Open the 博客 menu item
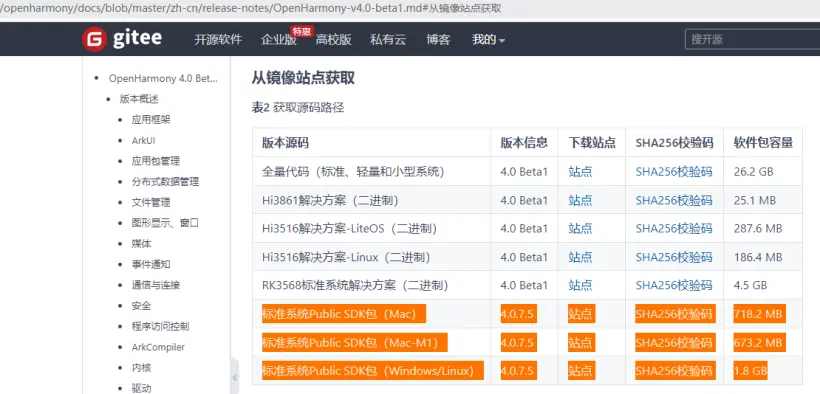Screen dimensions: 820x394 pos(438,39)
